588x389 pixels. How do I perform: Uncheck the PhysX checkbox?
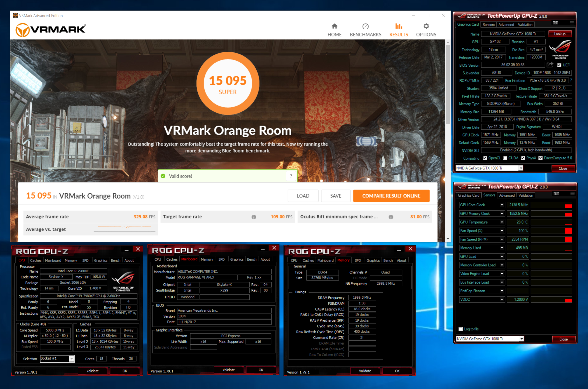523,158
